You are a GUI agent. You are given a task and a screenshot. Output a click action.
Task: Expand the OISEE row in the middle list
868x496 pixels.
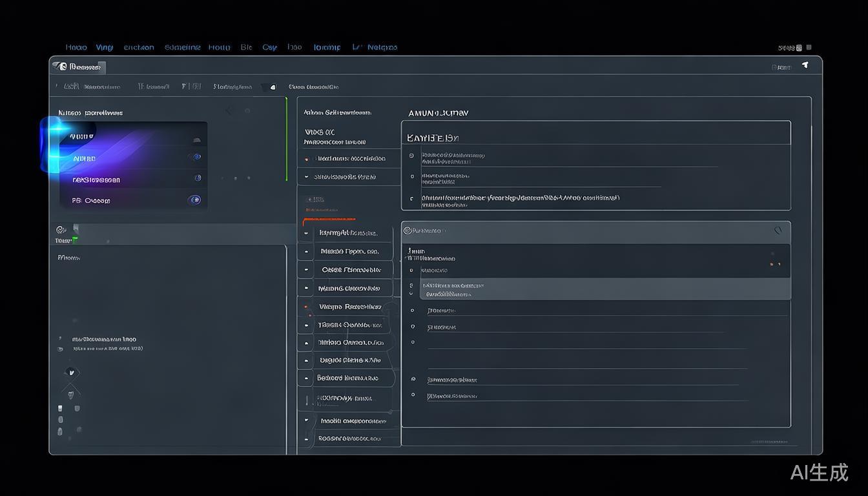306,270
